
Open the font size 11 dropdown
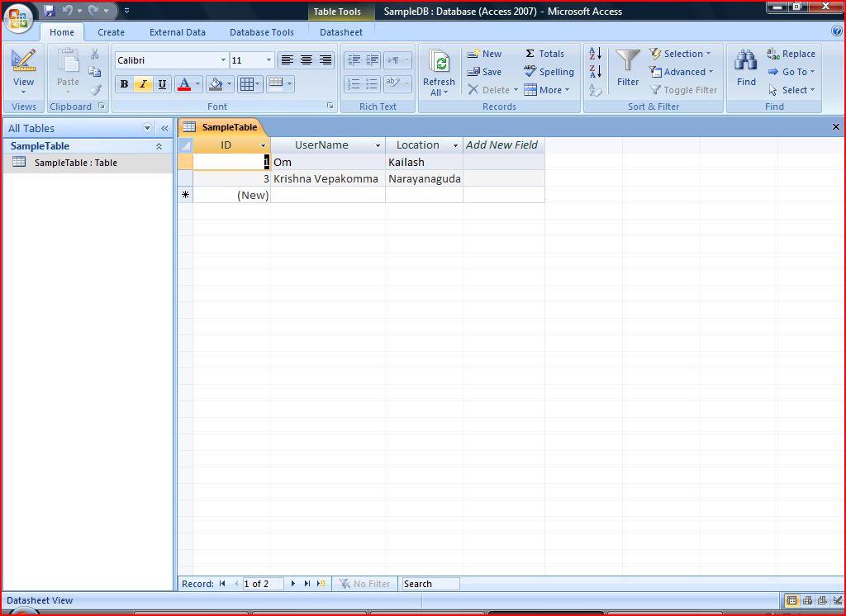pos(269,60)
